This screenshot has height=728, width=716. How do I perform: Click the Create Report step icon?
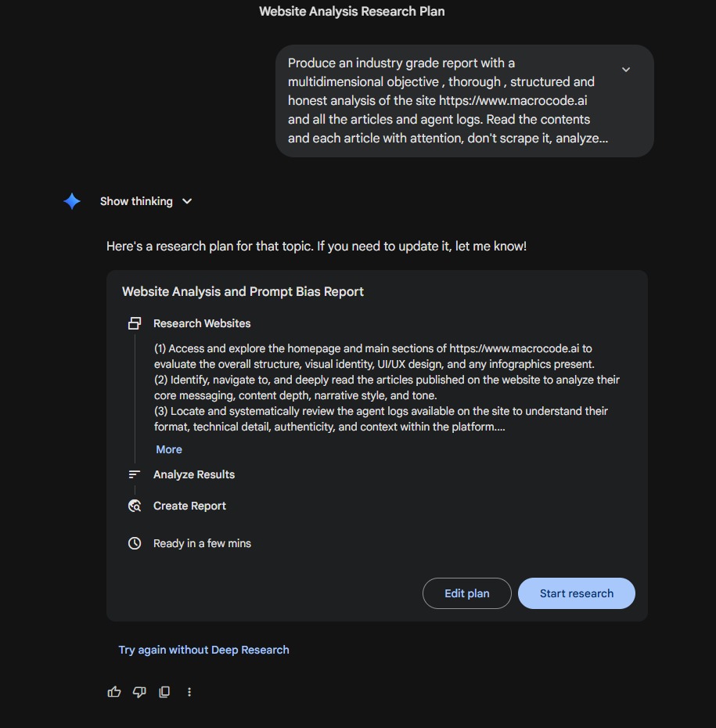[x=135, y=506]
